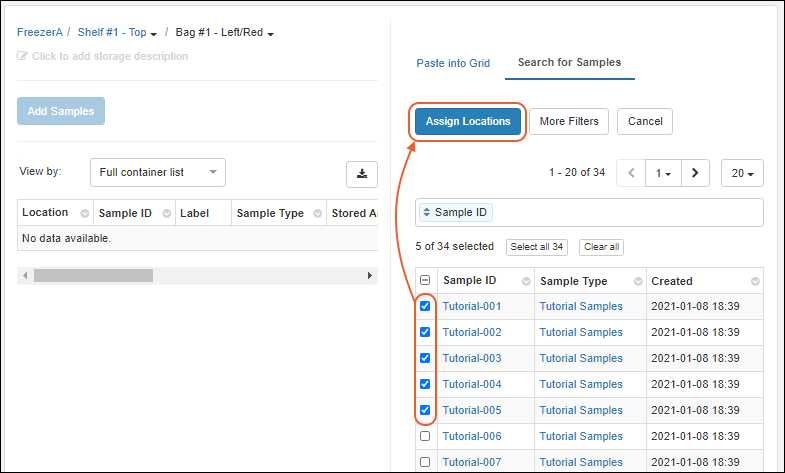
Task: Click pencil icon to add storage description
Action: (23, 57)
